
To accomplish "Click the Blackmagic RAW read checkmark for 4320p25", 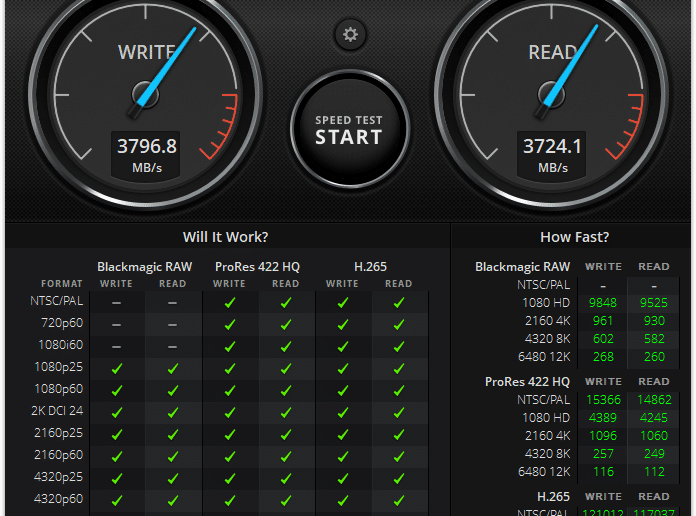I will pyautogui.click(x=173, y=479).
